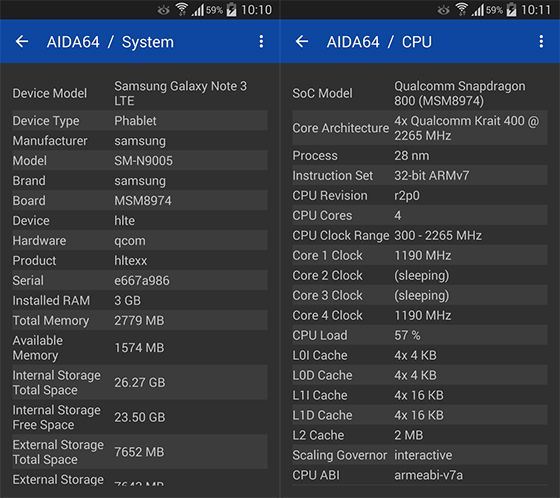Tap the Core 2 Clock sleeping row

pos(419,276)
